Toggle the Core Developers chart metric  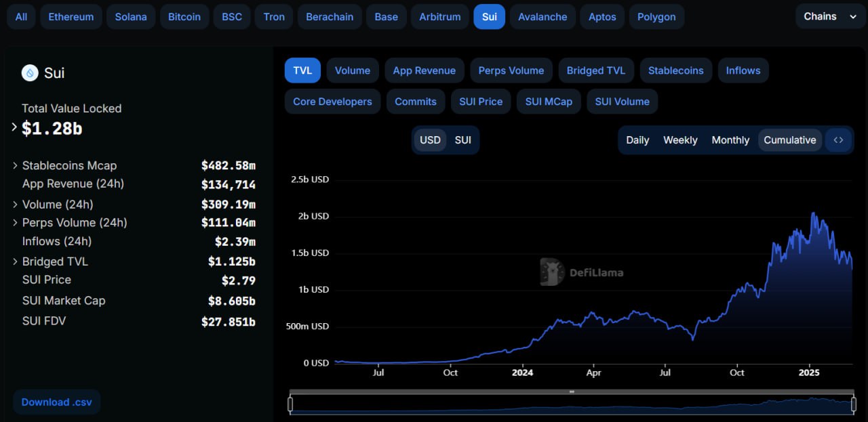click(x=332, y=102)
